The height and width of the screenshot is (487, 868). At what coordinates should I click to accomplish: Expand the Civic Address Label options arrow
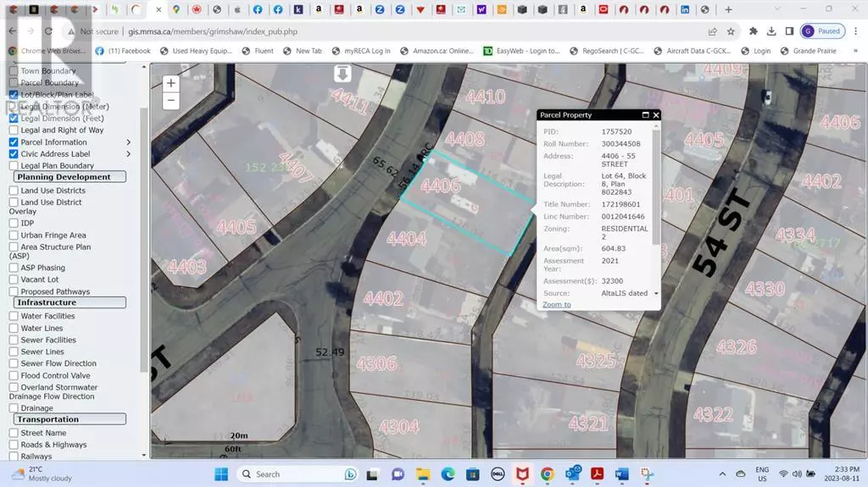click(129, 154)
